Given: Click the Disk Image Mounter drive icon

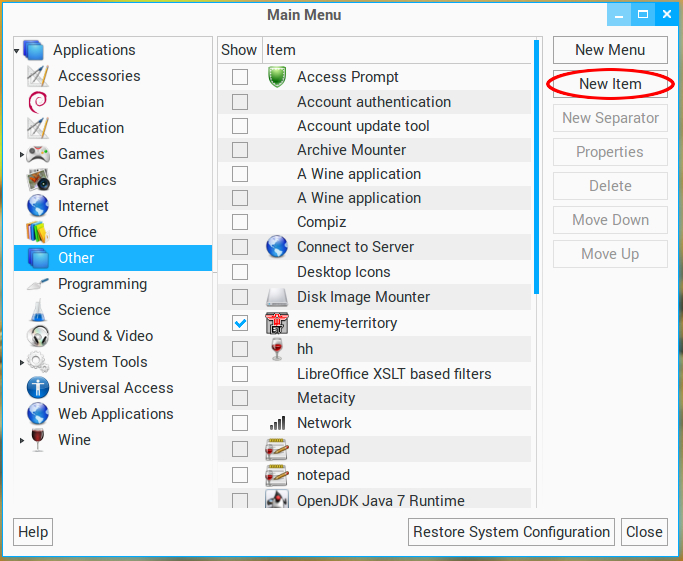Looking at the screenshot, I should pyautogui.click(x=277, y=297).
